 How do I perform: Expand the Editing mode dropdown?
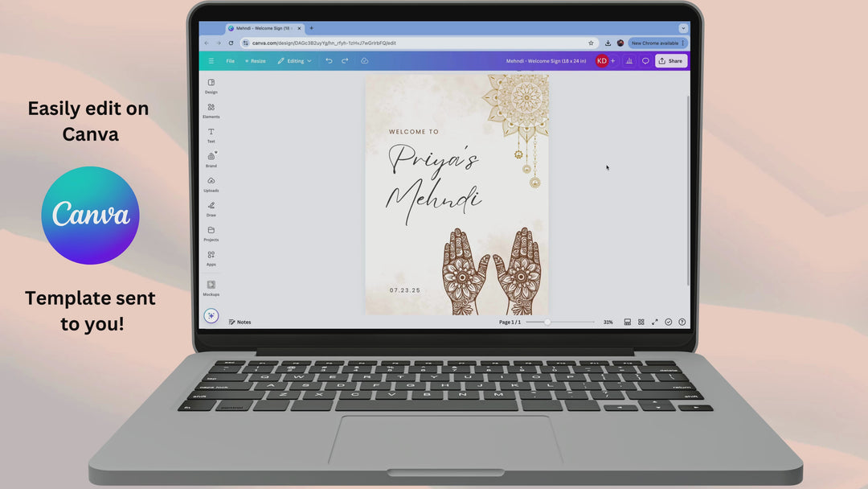(294, 61)
